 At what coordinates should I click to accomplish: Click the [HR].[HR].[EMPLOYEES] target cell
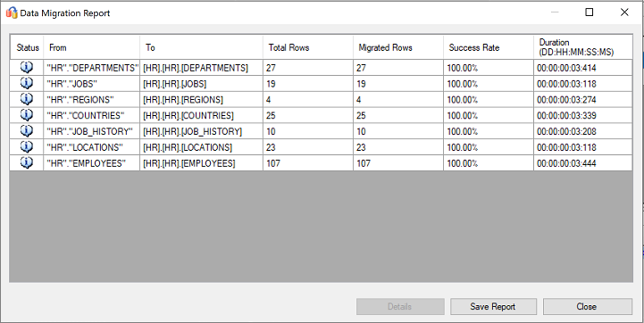point(201,163)
